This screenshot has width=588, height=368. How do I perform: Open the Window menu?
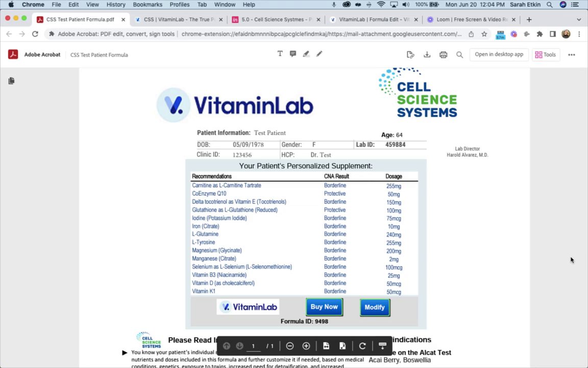click(225, 5)
